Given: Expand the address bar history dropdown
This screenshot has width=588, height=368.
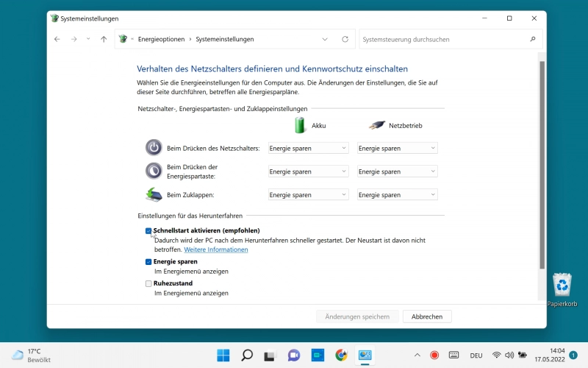Looking at the screenshot, I should (x=325, y=39).
